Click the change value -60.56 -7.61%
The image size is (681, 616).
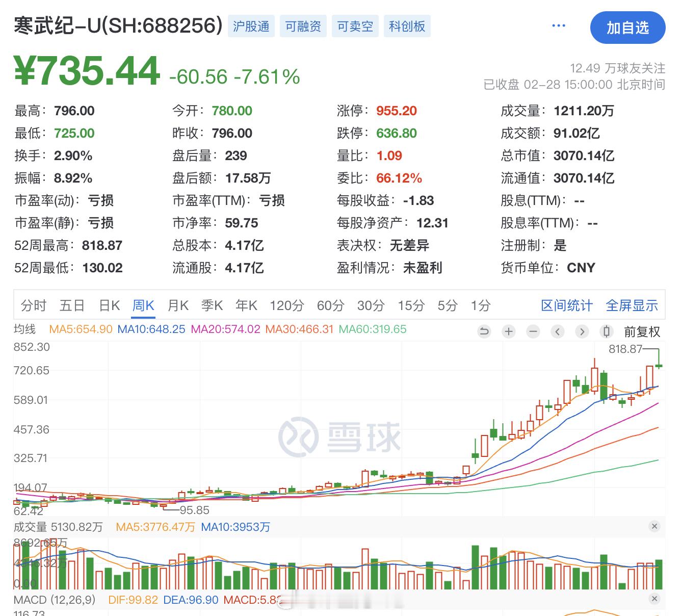pyautogui.click(x=234, y=77)
